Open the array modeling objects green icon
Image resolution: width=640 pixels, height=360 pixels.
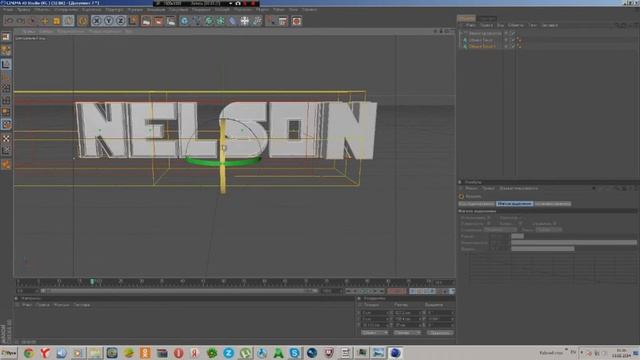(x=220, y=20)
